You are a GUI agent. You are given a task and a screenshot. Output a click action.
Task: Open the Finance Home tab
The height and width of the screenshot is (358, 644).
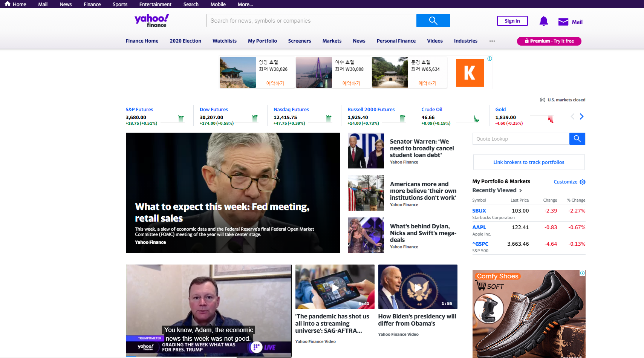[x=142, y=41]
